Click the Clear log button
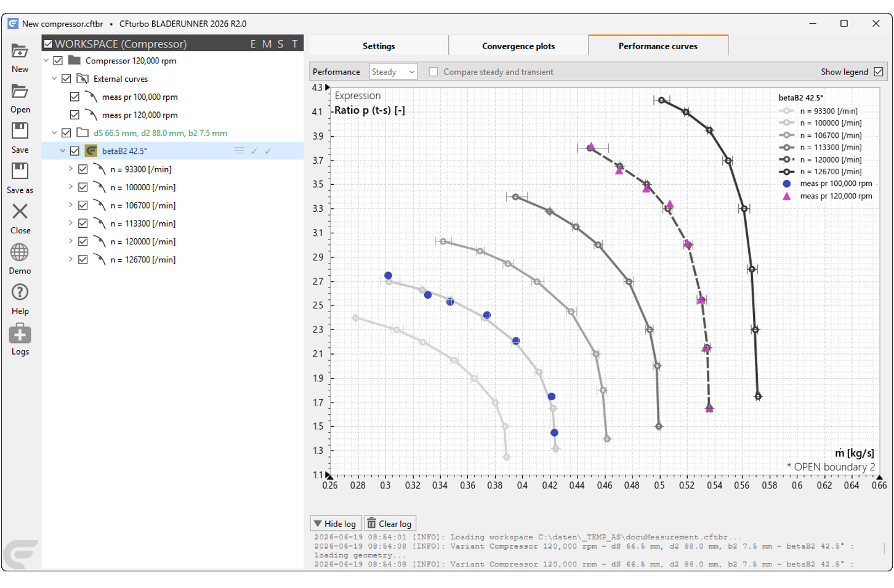Viewport: 894px width, 588px height. 390,523
